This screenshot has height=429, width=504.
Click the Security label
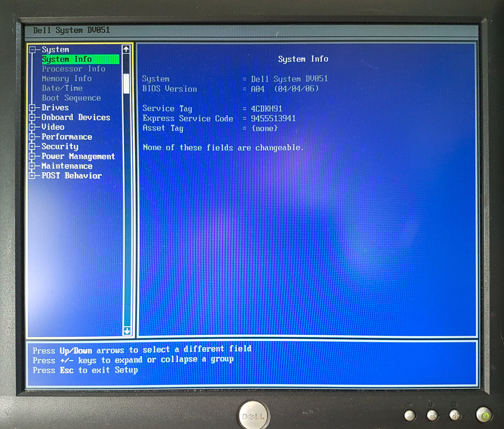[x=60, y=147]
